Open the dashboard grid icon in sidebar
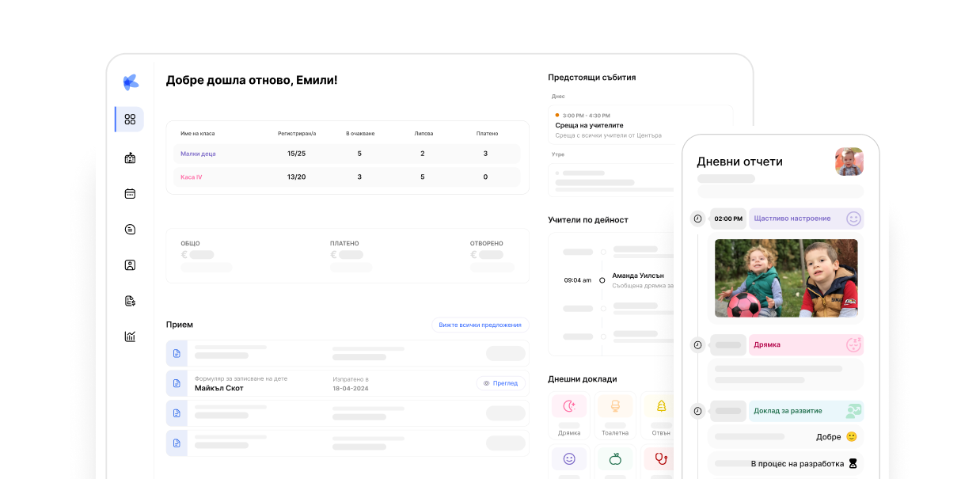Image resolution: width=980 pixels, height=479 pixels. tap(130, 120)
